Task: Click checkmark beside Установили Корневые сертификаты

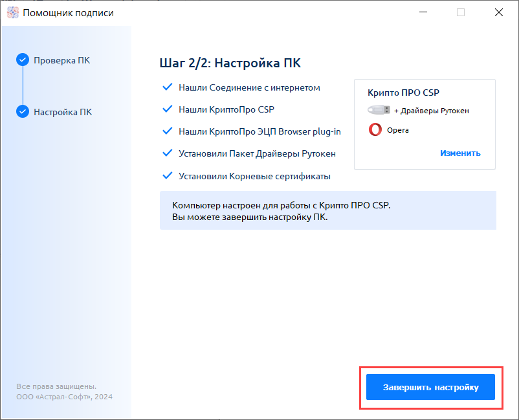Action: point(167,175)
